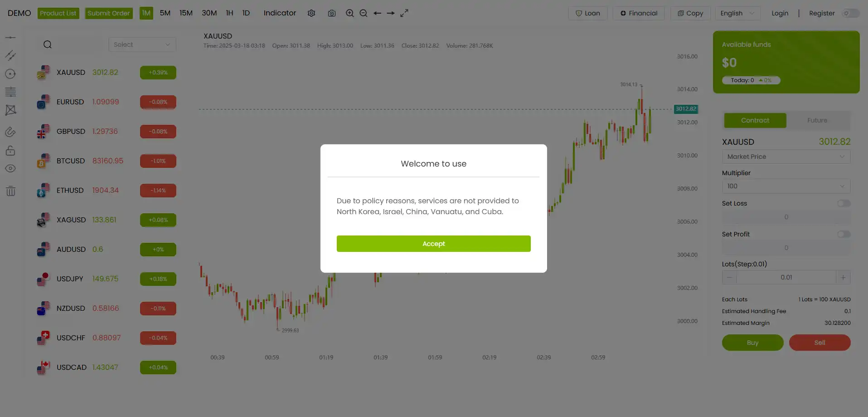Viewport: 868px width, 417px height.
Task: Click the lock drawings icon
Action: click(x=10, y=151)
